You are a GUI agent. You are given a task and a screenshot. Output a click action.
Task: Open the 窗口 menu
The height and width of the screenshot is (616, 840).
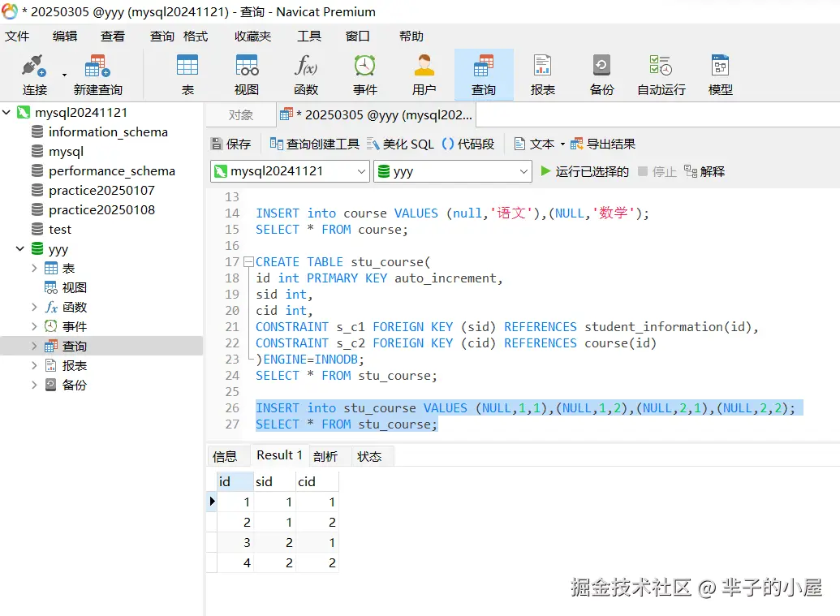(x=357, y=36)
